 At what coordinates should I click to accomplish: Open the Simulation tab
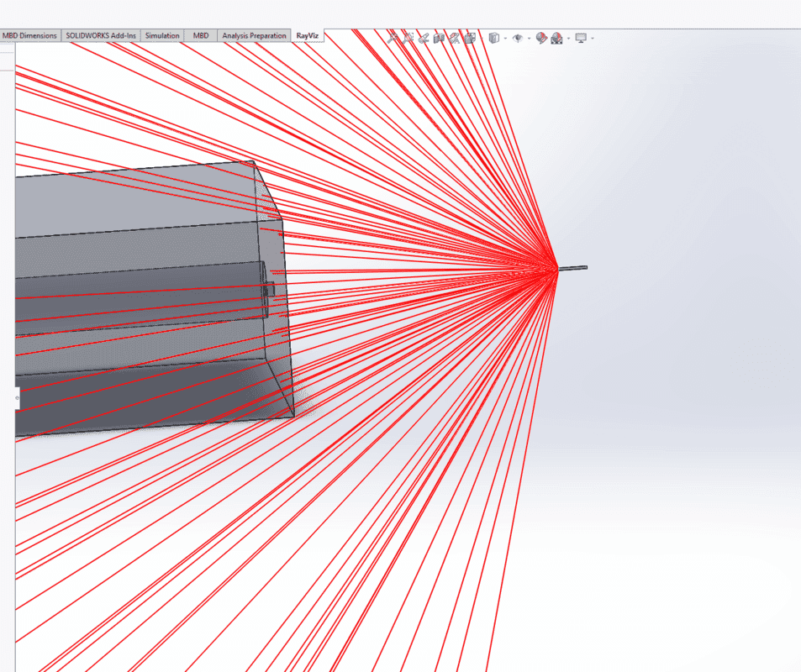point(162,35)
